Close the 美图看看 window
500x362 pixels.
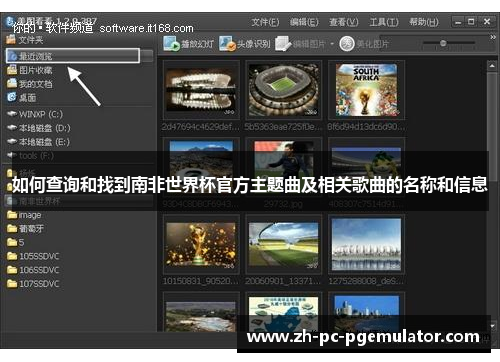[x=487, y=22]
